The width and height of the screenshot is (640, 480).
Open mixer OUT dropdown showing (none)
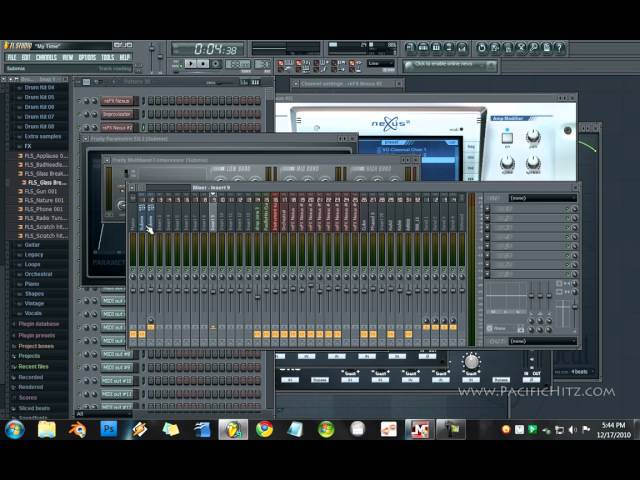[x=542, y=341]
